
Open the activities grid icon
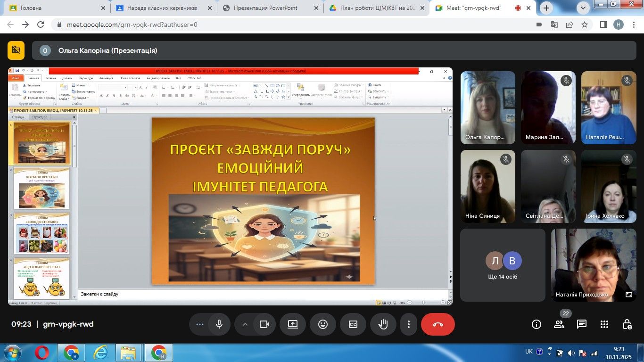point(604,324)
